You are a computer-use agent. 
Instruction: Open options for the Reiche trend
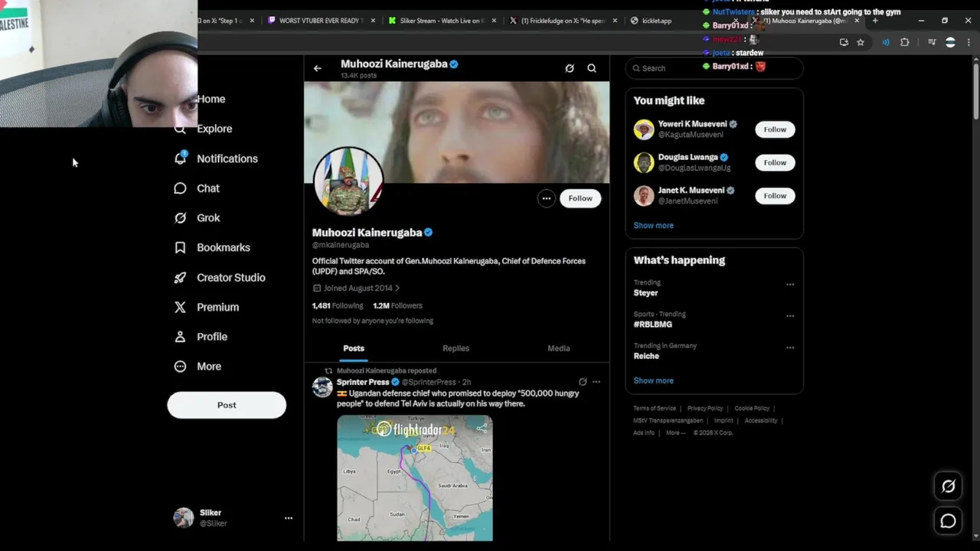click(790, 347)
